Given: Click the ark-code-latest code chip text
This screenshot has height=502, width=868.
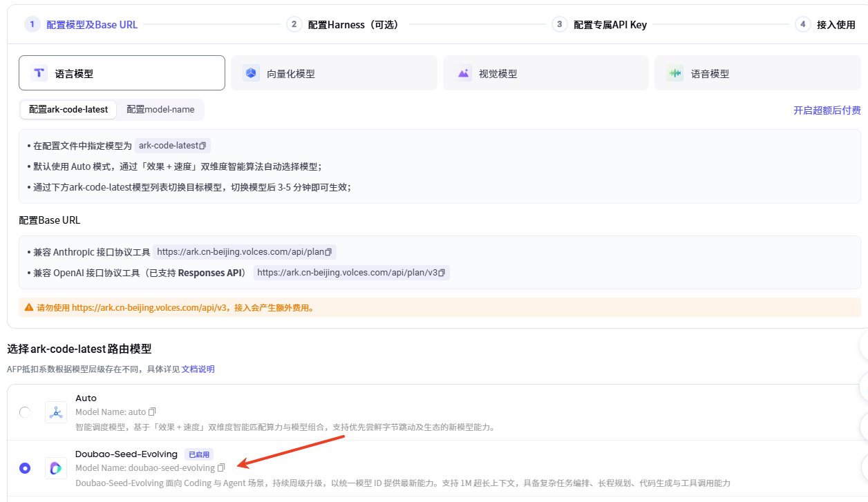Looking at the screenshot, I should 169,146.
